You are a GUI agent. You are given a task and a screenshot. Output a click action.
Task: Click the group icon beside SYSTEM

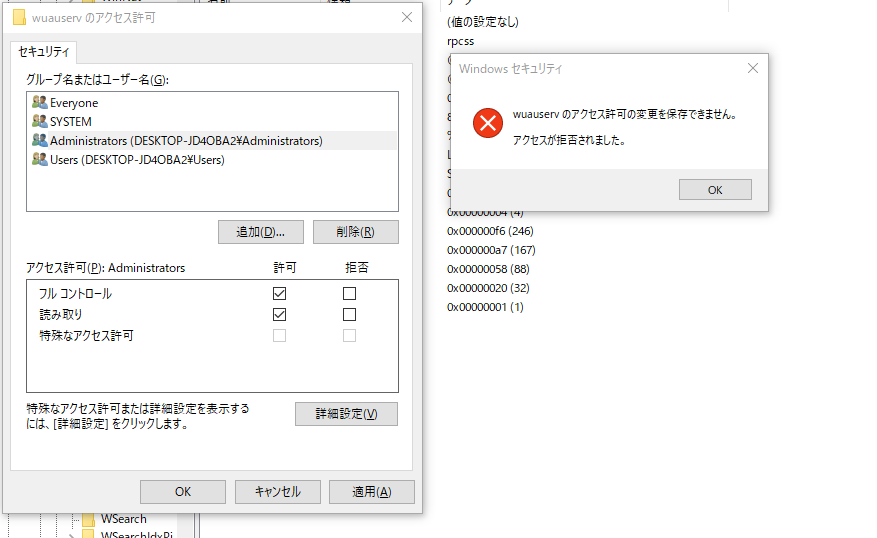pos(40,121)
